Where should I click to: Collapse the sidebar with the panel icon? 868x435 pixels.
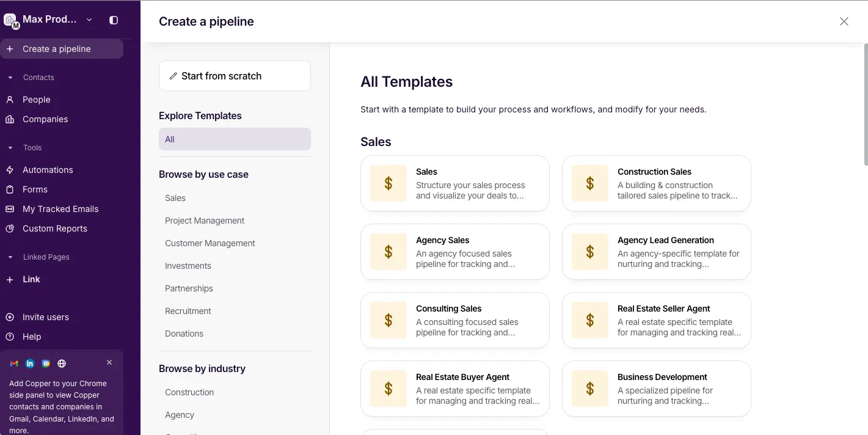[x=113, y=20]
